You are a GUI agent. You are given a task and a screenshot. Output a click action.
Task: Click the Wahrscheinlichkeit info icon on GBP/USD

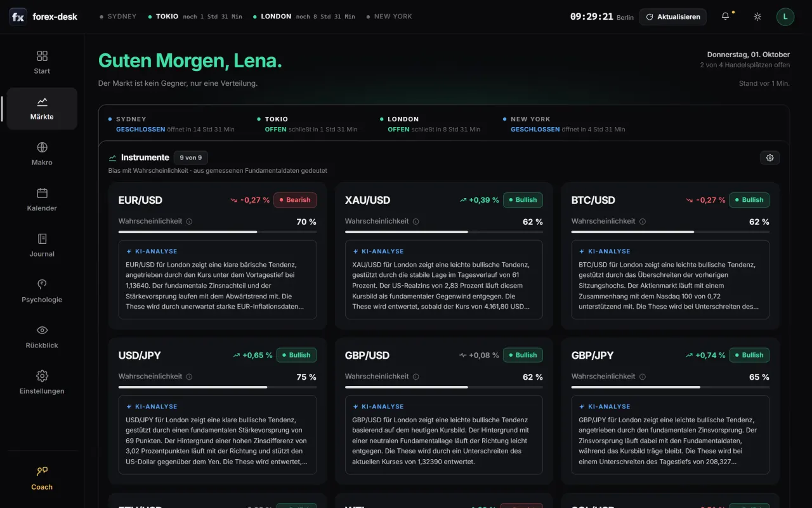click(416, 377)
